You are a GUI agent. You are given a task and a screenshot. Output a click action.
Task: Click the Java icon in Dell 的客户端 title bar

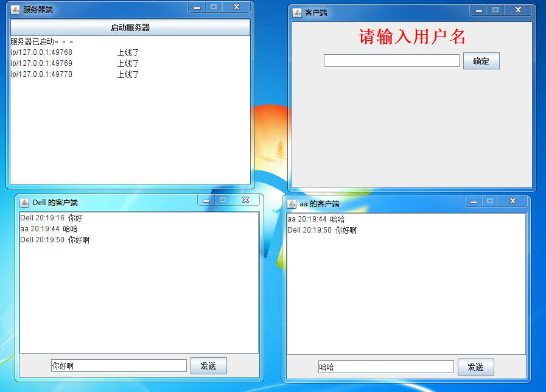pyautogui.click(x=24, y=203)
